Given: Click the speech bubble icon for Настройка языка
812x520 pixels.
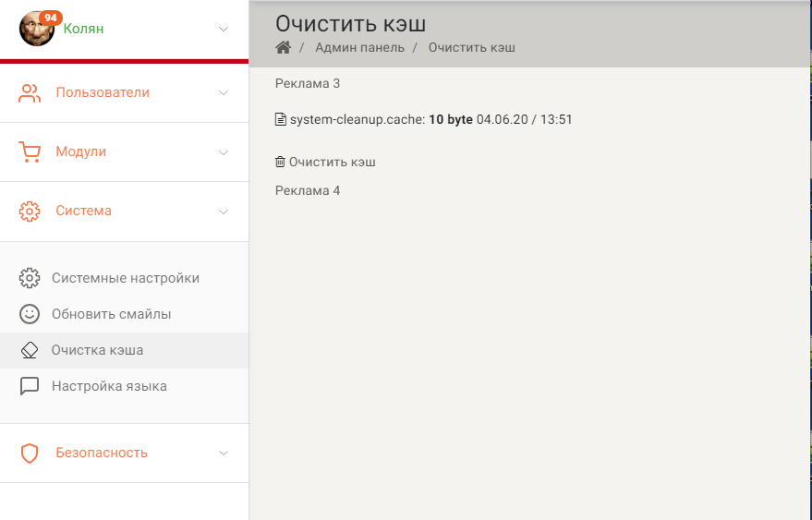Looking at the screenshot, I should click(30, 386).
